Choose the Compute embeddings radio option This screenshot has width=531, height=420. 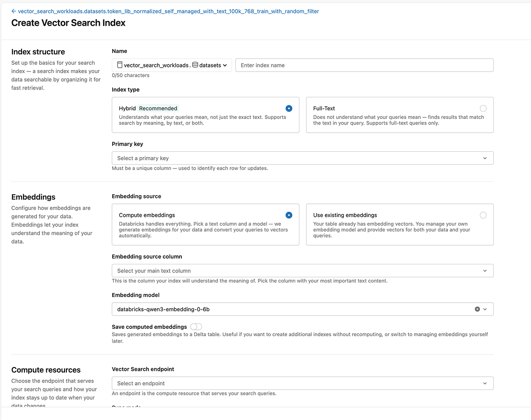(289, 215)
